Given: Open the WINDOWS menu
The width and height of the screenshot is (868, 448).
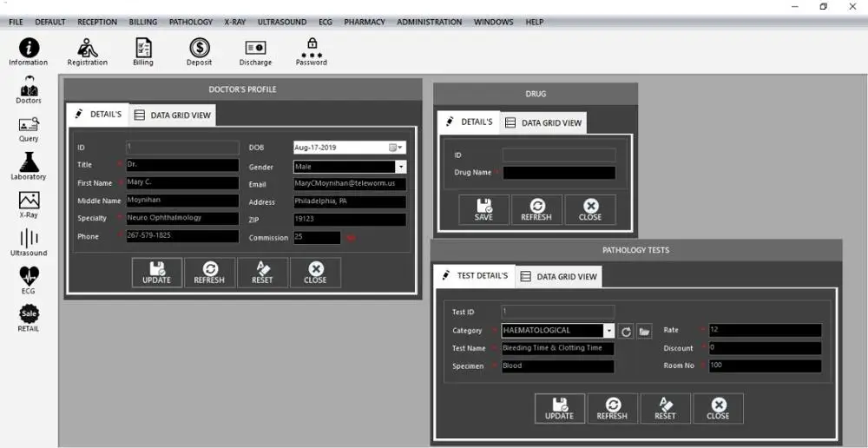Looking at the screenshot, I should click(494, 23).
